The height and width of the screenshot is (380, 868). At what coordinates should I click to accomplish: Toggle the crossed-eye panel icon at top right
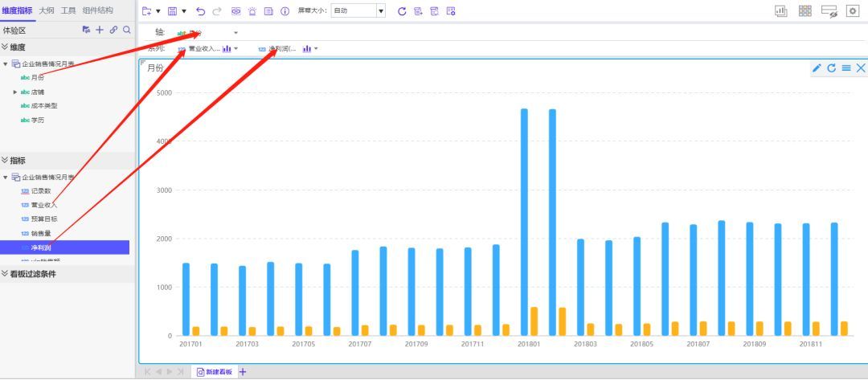[829, 11]
